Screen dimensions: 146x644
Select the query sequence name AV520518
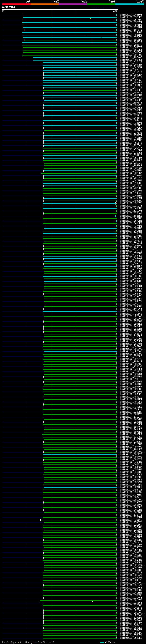[8, 7]
